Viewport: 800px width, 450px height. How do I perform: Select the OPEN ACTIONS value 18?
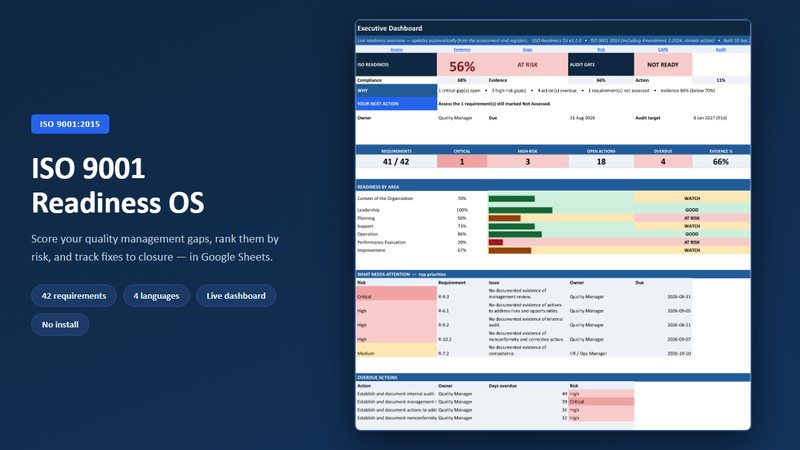601,162
